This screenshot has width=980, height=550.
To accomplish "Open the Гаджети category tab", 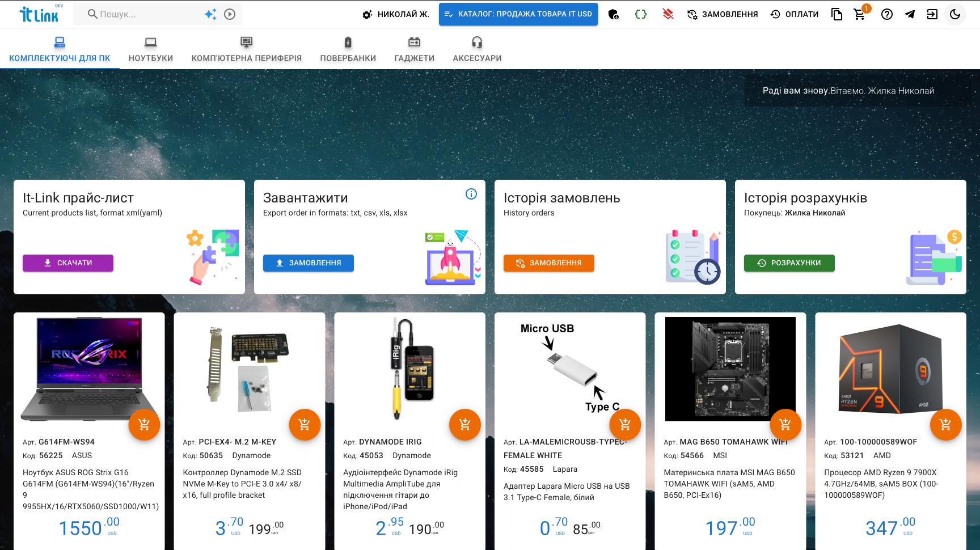I will (x=415, y=49).
